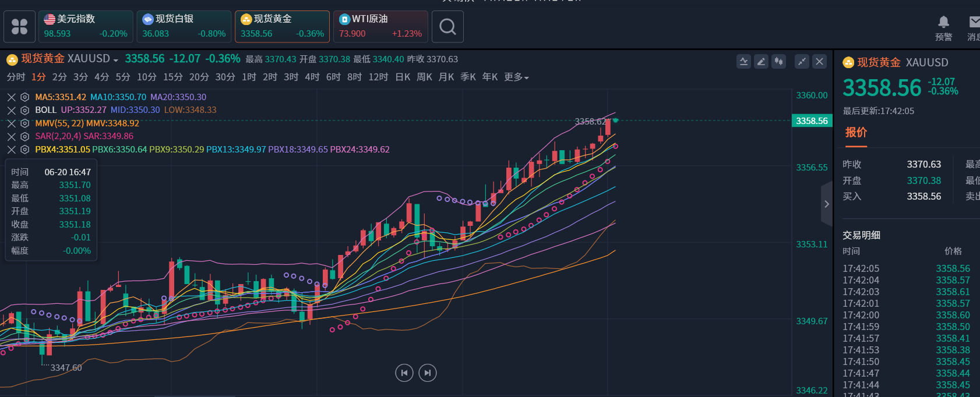
Task: Switch to 4时 timeframe
Action: pos(312,77)
